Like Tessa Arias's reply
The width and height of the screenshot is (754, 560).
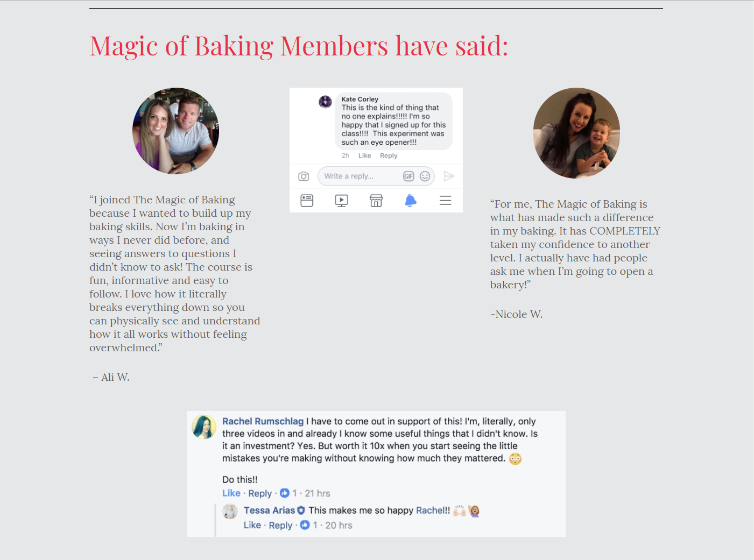pyautogui.click(x=252, y=525)
